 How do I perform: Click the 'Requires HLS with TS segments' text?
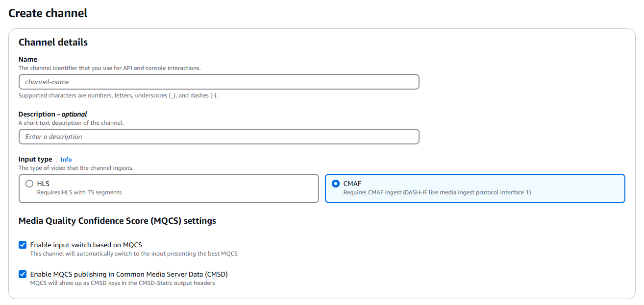[79, 192]
